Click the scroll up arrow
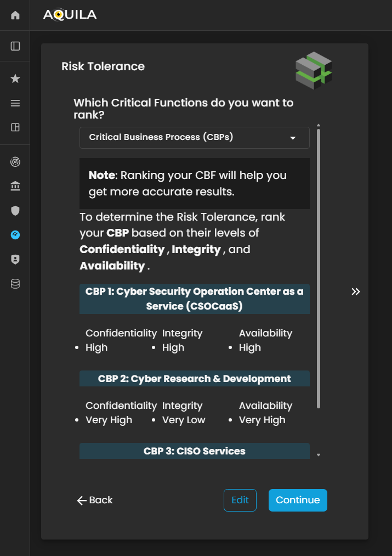The width and height of the screenshot is (392, 556). [319, 126]
